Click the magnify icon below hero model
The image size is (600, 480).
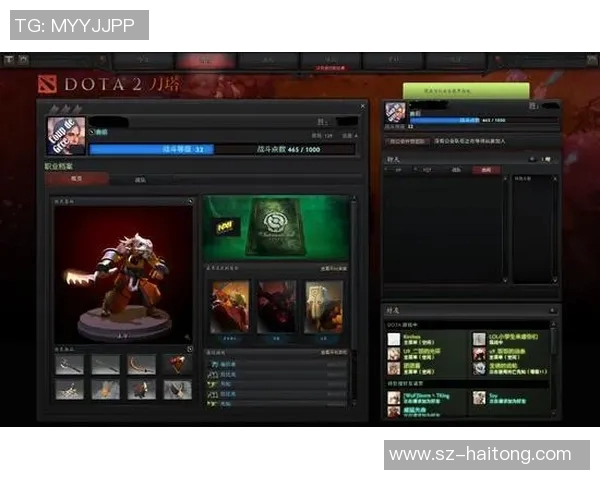[x=187, y=337]
